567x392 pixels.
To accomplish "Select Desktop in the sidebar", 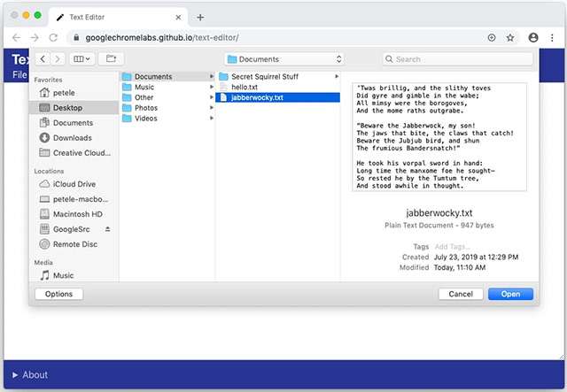I will point(74,108).
